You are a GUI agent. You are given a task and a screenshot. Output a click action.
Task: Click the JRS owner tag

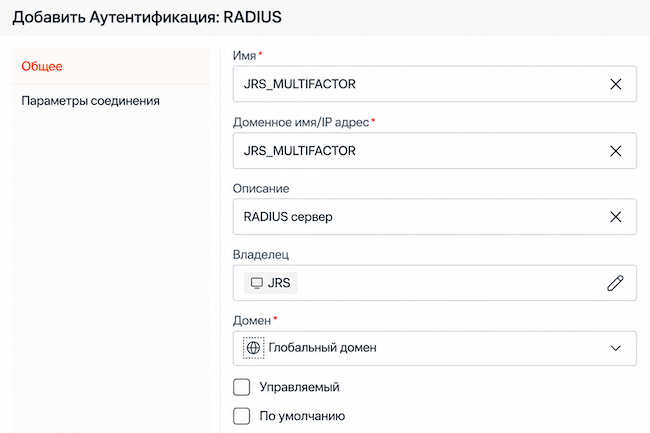[270, 283]
